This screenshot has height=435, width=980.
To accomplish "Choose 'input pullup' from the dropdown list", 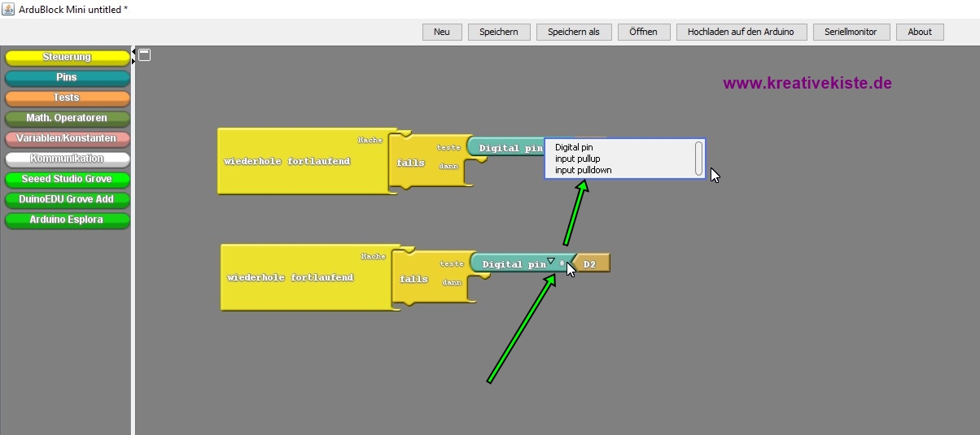I will click(x=577, y=159).
